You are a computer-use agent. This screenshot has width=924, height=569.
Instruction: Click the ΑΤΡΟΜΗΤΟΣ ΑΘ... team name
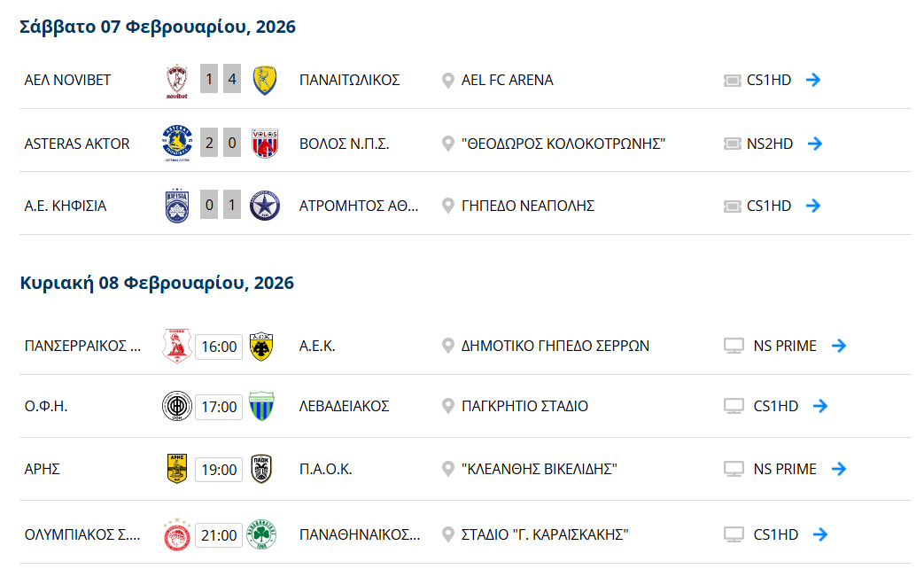(x=359, y=206)
